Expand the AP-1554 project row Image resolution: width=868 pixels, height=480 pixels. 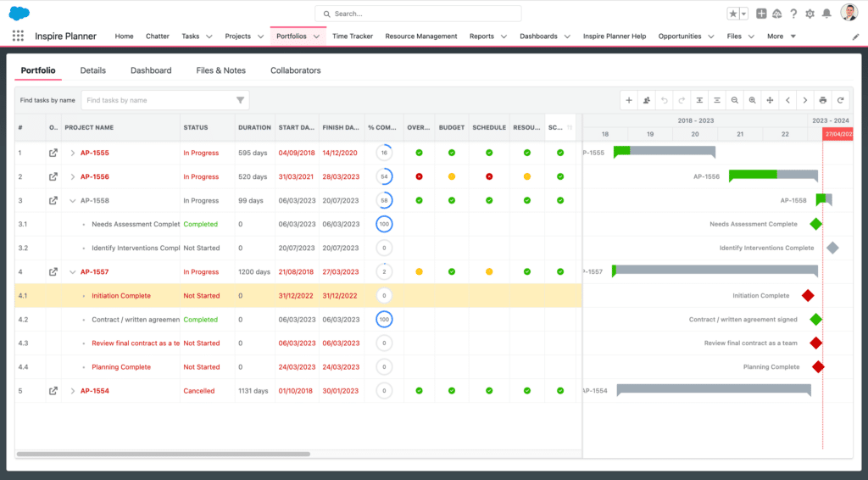[73, 391]
